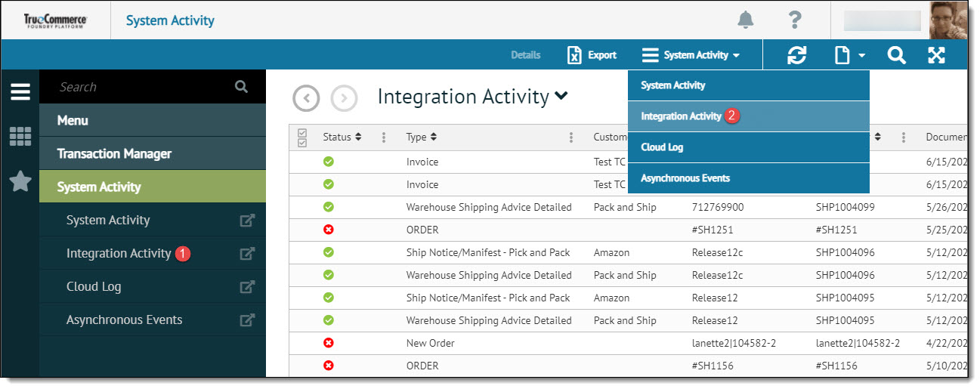The image size is (980, 389).
Task: Go back with the left arrow button
Action: click(306, 98)
